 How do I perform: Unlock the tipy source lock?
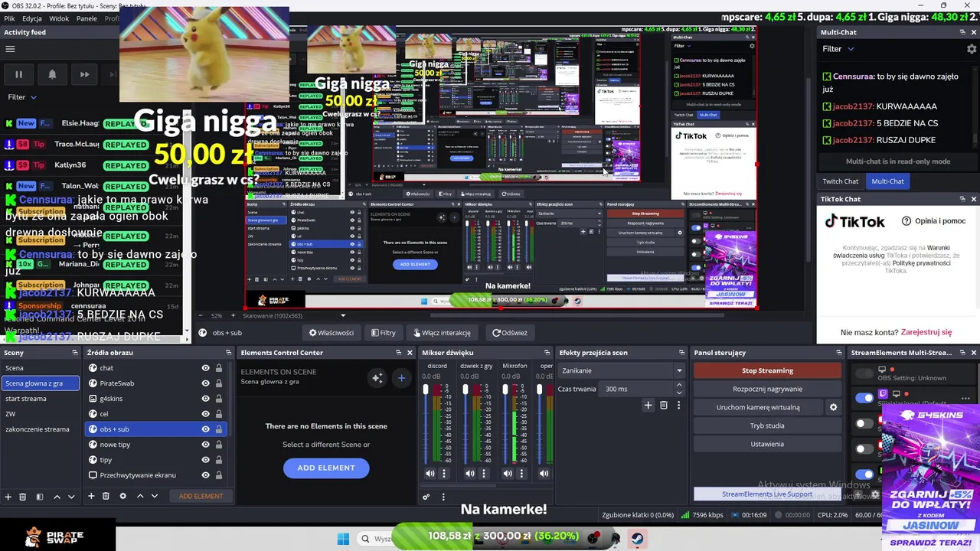click(x=219, y=460)
